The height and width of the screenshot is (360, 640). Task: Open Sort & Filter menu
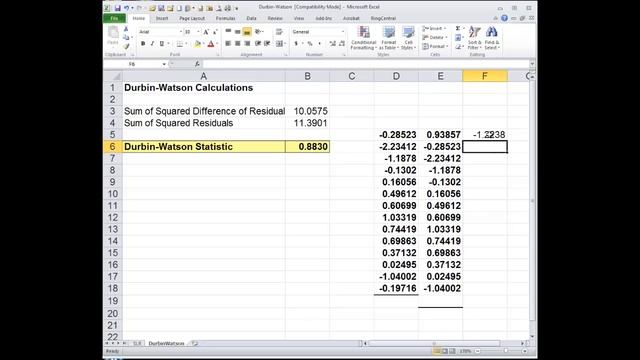click(475, 38)
